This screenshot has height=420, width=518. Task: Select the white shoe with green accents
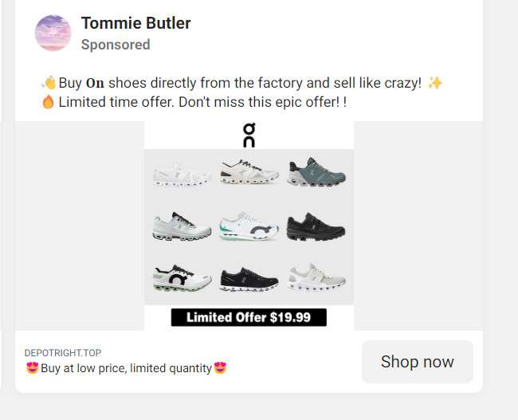click(249, 226)
